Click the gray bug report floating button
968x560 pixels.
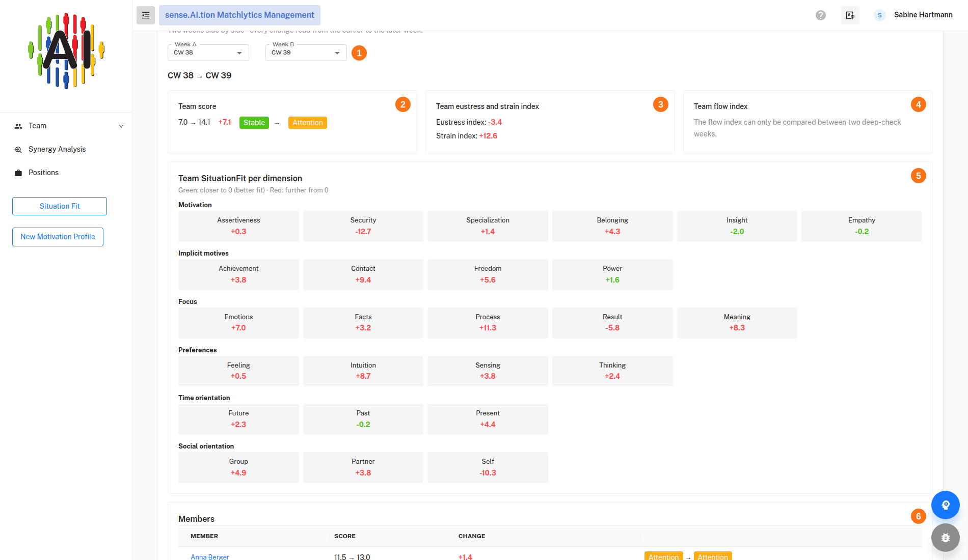[946, 538]
